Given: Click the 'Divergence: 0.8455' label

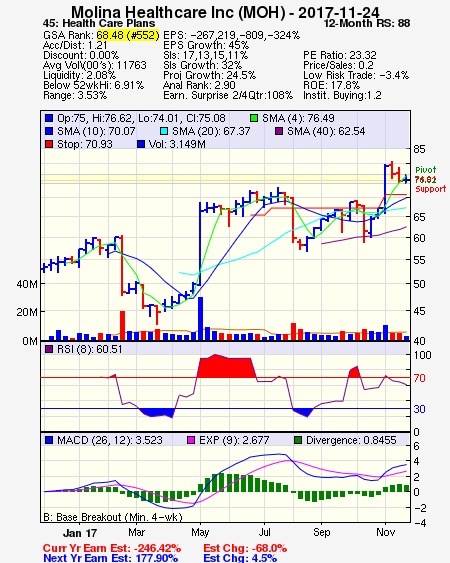Looking at the screenshot, I should coord(351,440).
